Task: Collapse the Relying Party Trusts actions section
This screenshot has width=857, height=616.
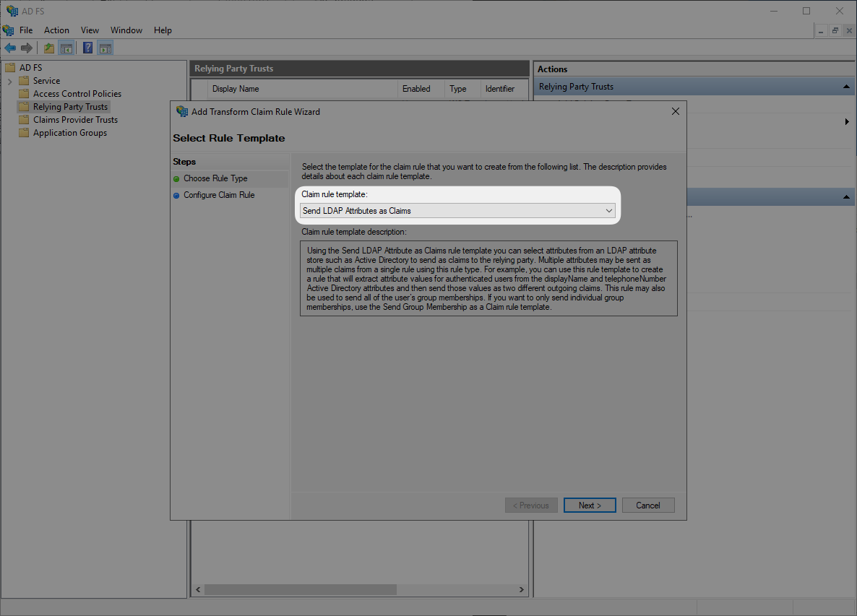Action: [x=845, y=86]
